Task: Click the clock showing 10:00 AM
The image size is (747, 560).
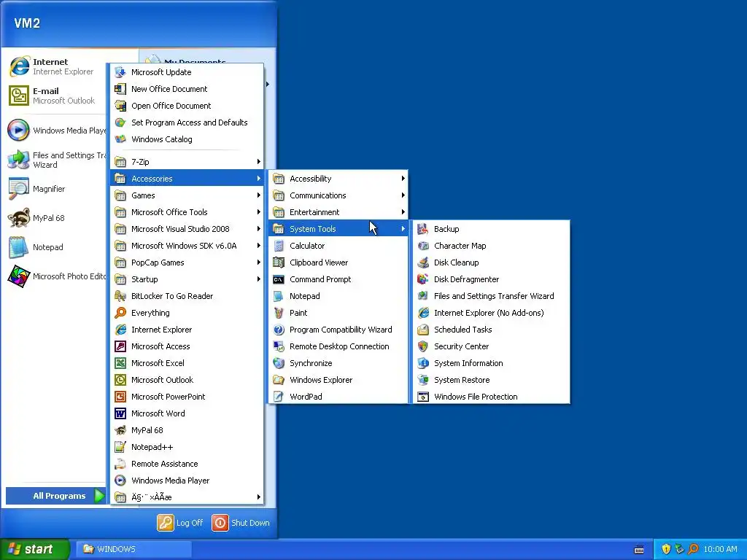Action: coord(720,549)
